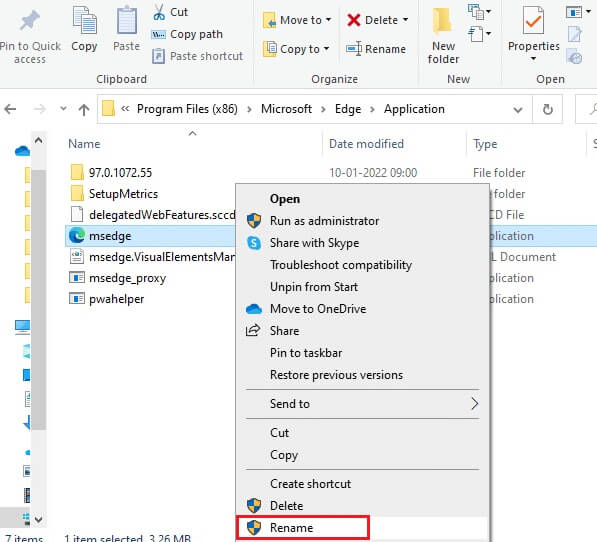Click the msedge Edge application icon
This screenshot has width=597, height=542.
click(77, 236)
